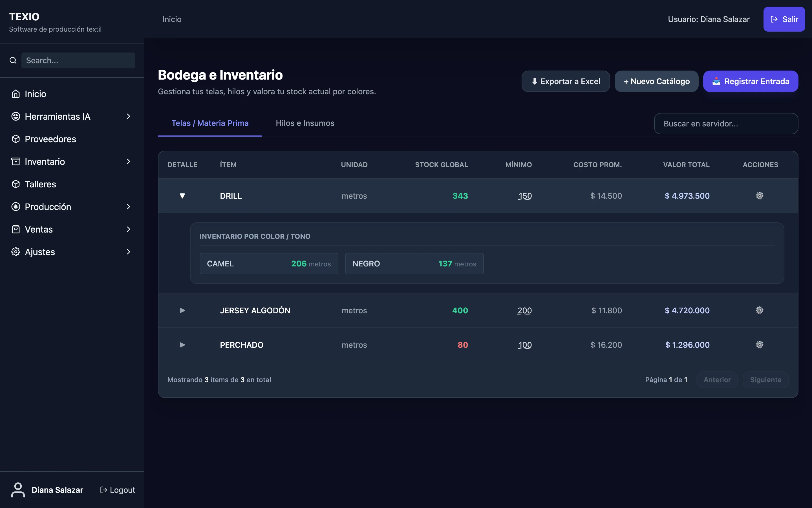Focus the Buscar en servidor field

[726, 124]
